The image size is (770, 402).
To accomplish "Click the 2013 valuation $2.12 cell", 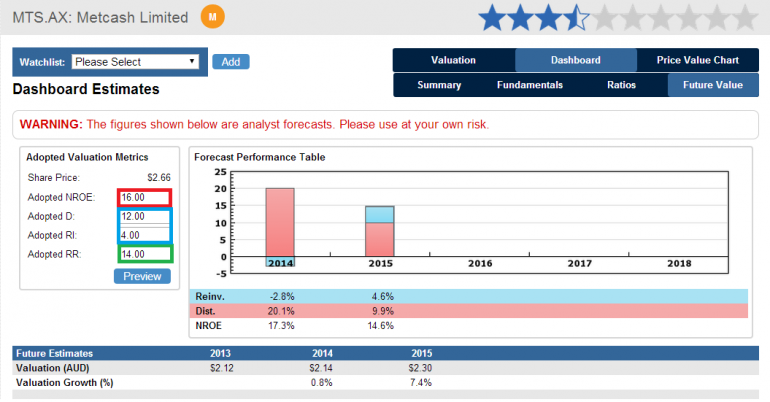I will [222, 368].
